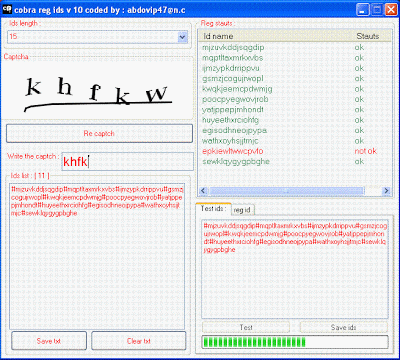The image size is (400, 360).
Task: Click the green progress bar
Action: point(295,342)
